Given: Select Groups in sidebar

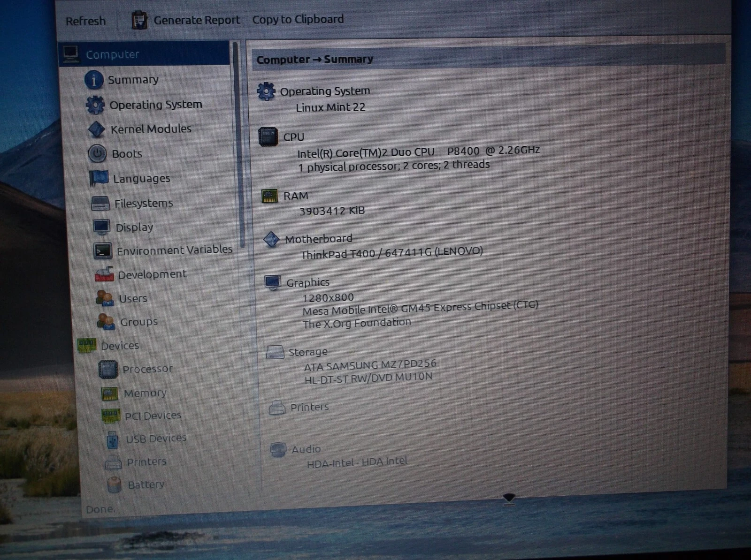Looking at the screenshot, I should (x=139, y=322).
